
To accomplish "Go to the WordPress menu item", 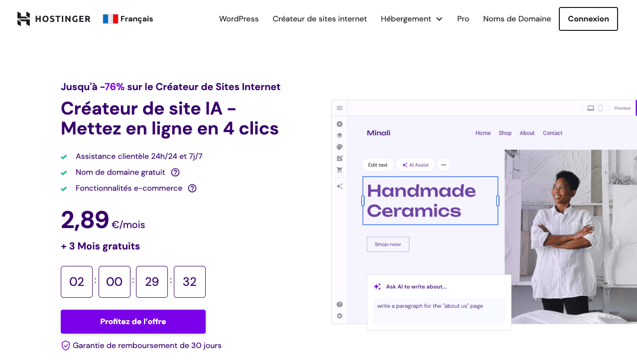I will pyautogui.click(x=239, y=19).
